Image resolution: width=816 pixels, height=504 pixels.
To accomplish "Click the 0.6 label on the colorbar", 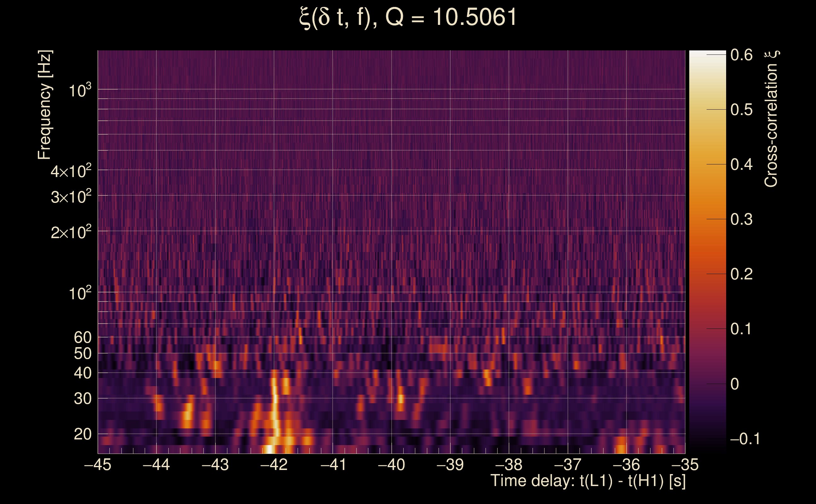I will (741, 55).
